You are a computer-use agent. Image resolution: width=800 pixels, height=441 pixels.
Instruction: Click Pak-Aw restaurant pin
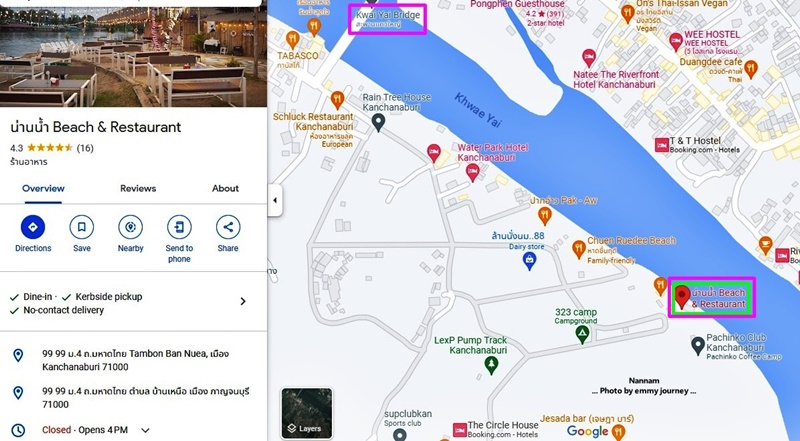pos(544,216)
